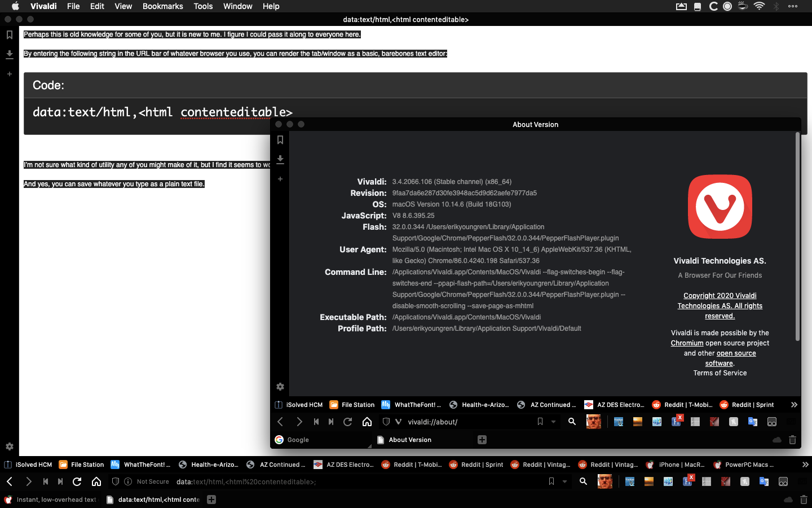Go forward in About Version window
The image size is (812, 508).
point(299,422)
